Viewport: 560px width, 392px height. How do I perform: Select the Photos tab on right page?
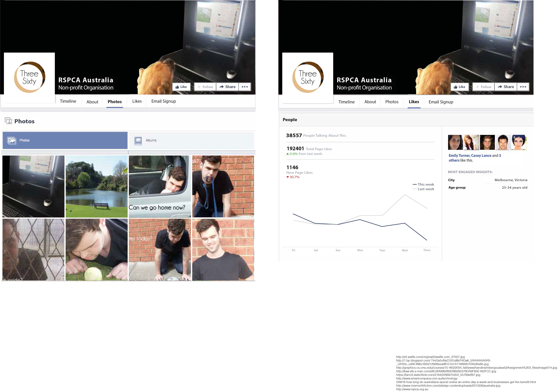pos(392,102)
